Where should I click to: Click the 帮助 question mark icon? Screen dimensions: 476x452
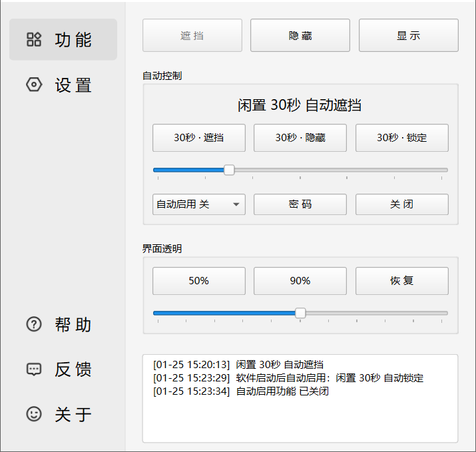(33, 324)
